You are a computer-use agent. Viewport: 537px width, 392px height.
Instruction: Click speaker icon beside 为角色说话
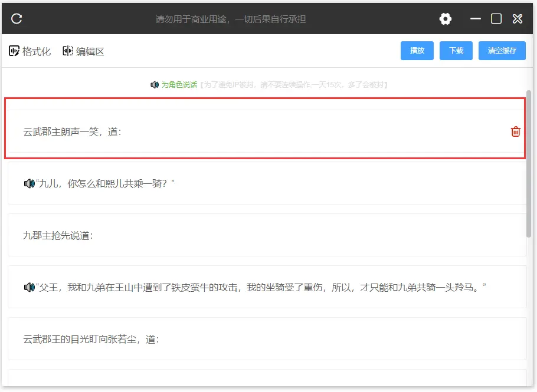(x=155, y=84)
